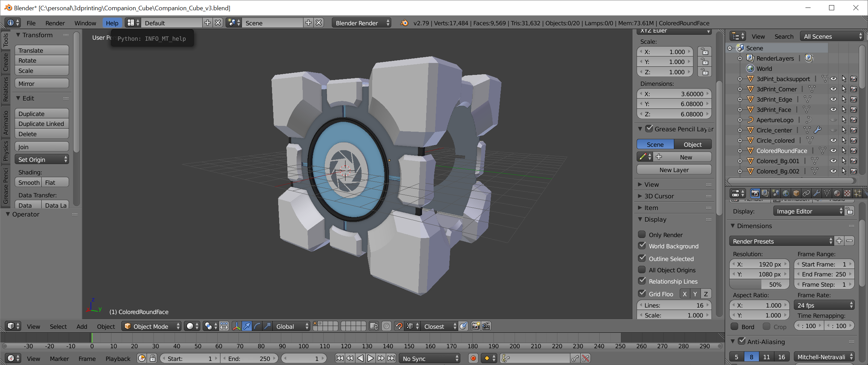
Task: Enable auto keyframe record button
Action: pyautogui.click(x=473, y=358)
